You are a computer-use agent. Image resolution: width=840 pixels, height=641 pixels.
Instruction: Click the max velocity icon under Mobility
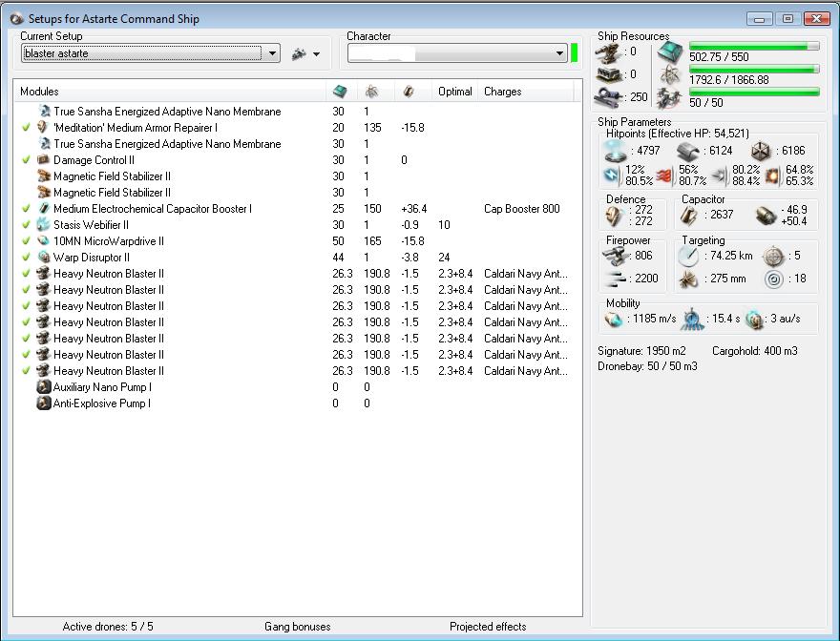pyautogui.click(x=615, y=319)
